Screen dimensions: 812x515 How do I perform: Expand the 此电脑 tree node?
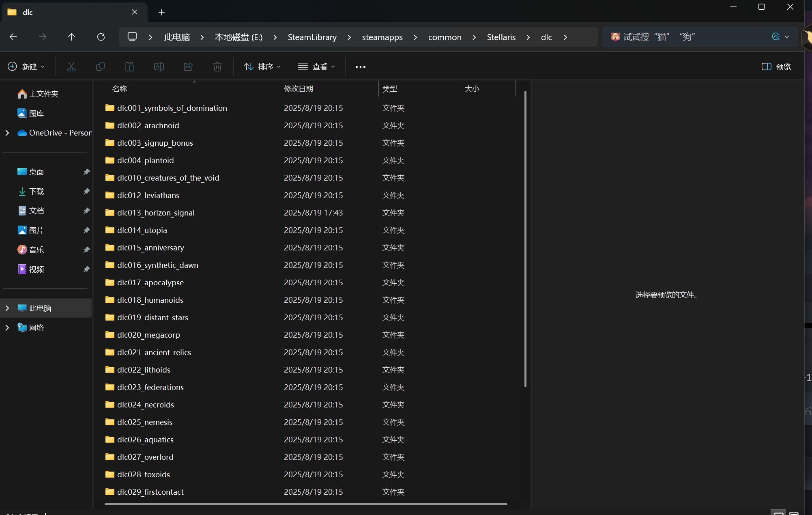click(x=7, y=308)
